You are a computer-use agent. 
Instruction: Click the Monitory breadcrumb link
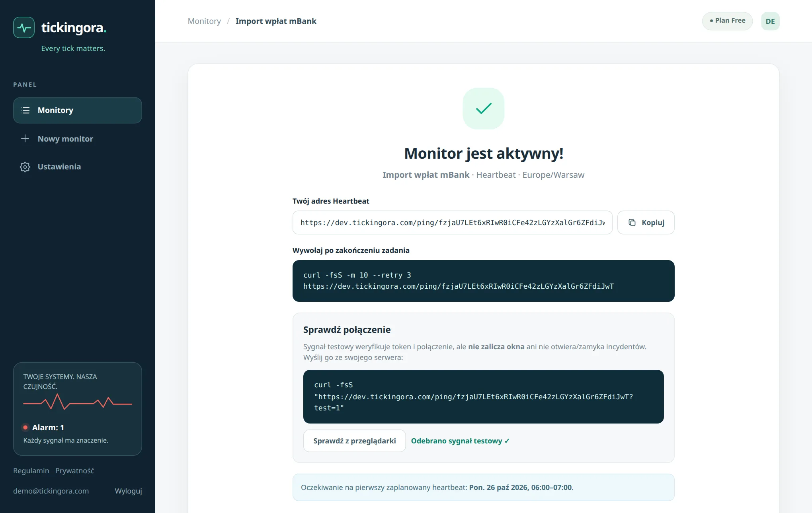204,21
